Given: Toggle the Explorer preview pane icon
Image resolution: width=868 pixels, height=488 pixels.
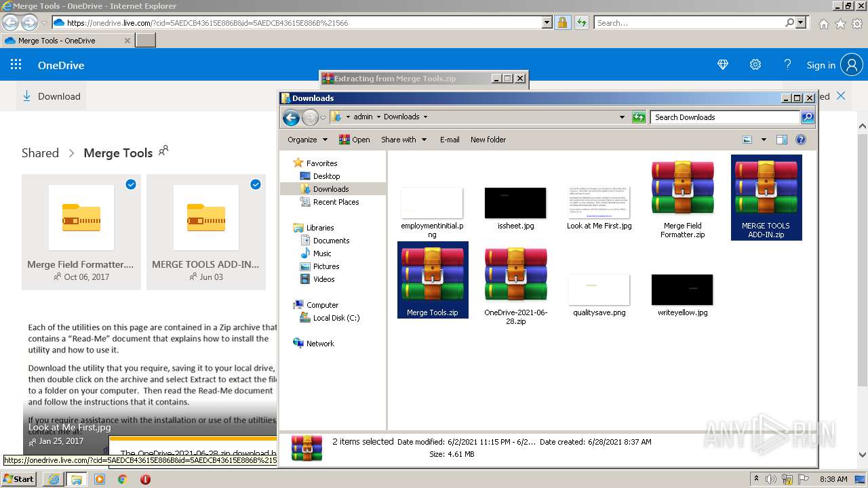Looking at the screenshot, I should coord(781,140).
